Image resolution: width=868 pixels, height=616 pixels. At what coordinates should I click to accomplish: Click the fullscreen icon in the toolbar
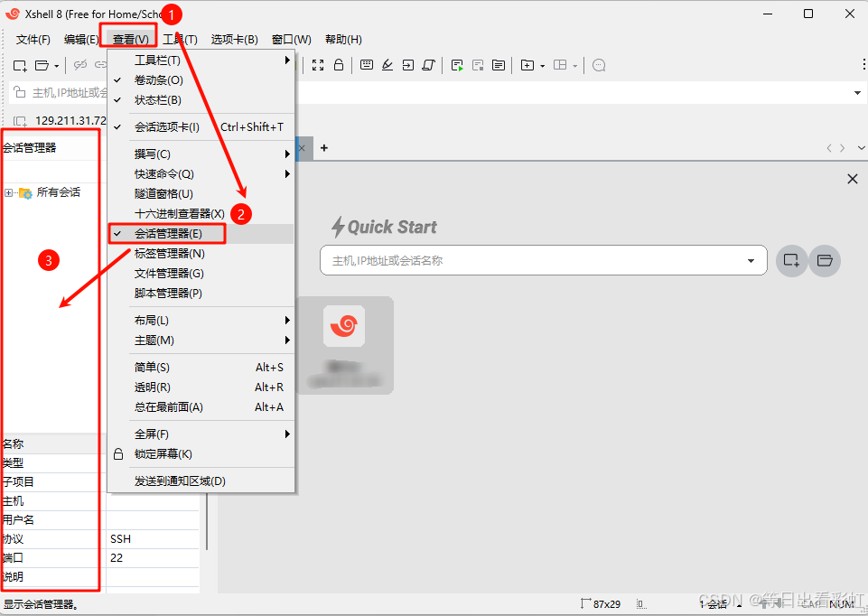pos(318,65)
